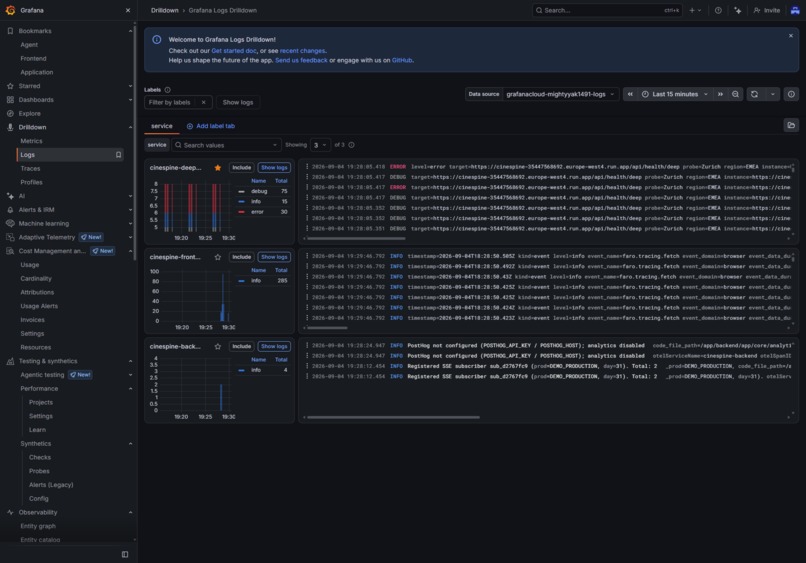806x563 pixels.
Task: Toggle the dock sidebar icon at bottom left
Action: (x=125, y=554)
